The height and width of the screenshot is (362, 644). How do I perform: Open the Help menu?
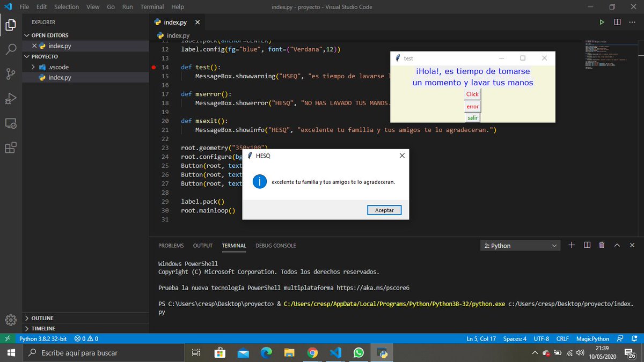[177, 7]
